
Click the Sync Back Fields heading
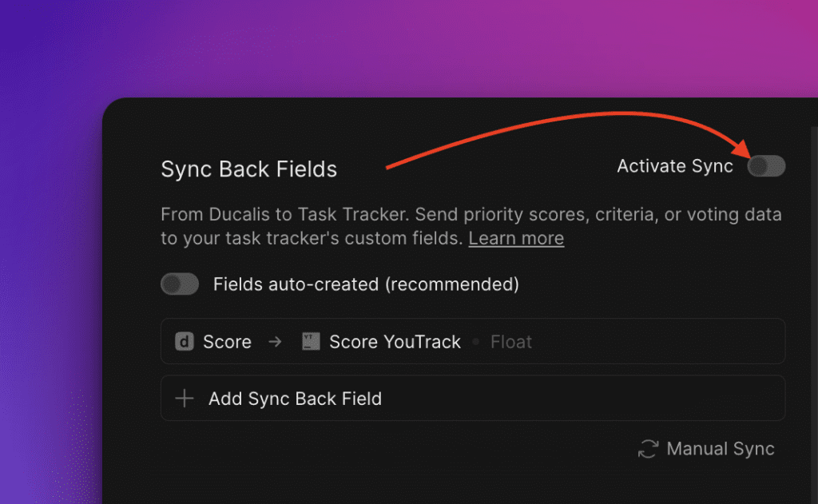(x=249, y=169)
